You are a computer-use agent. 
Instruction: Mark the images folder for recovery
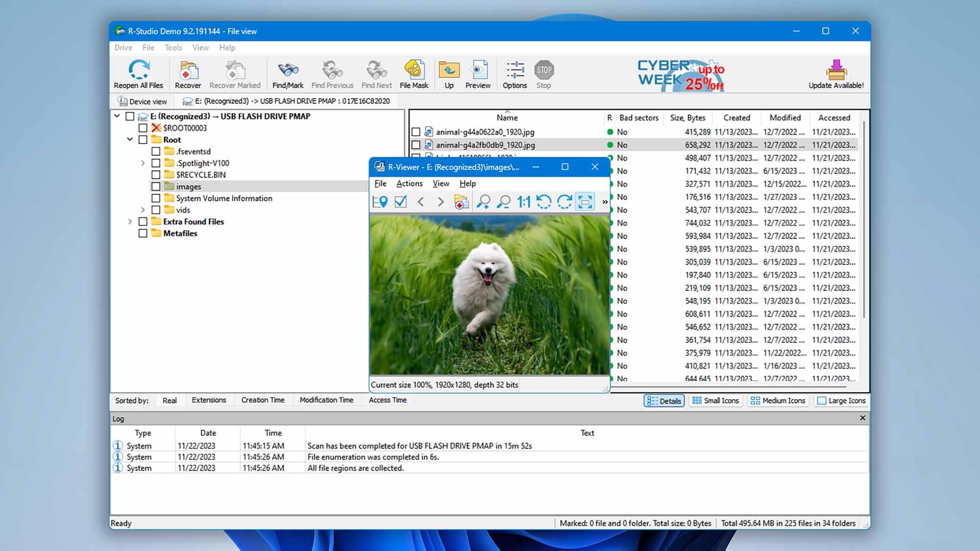coord(157,186)
